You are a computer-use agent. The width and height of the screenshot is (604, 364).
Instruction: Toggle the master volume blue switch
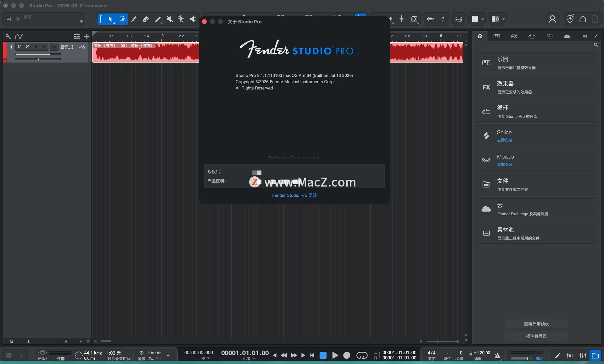point(539,358)
